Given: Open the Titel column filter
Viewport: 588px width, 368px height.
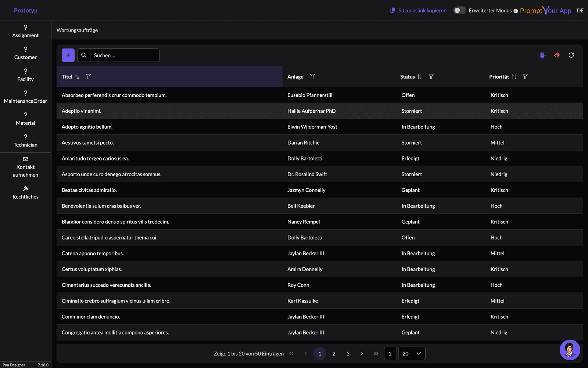Looking at the screenshot, I should coord(88,77).
